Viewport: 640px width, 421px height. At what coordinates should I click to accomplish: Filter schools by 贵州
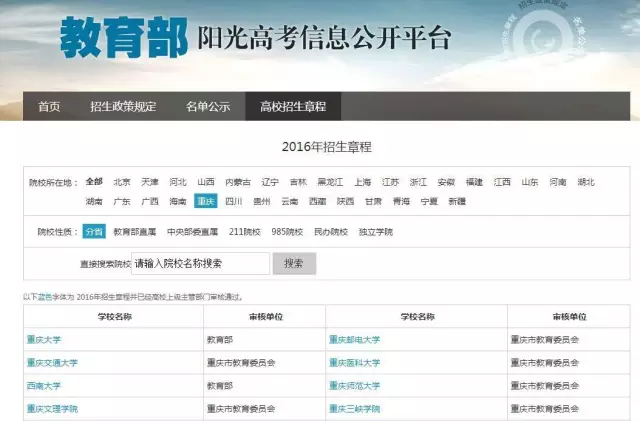pyautogui.click(x=262, y=201)
